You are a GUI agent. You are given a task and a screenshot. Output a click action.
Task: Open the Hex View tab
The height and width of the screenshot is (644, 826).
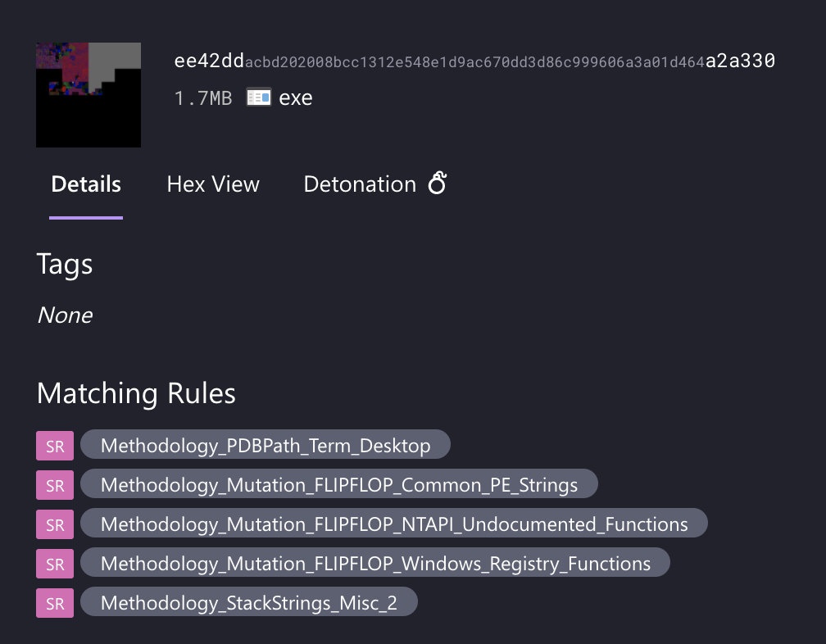213,184
